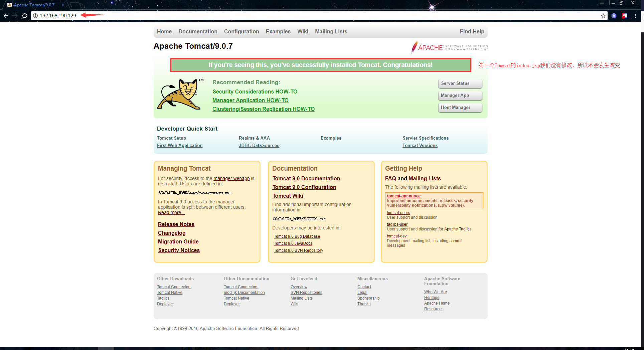Open Tomcat 9.0 JavaDocs link
The height and width of the screenshot is (350, 644).
tap(293, 243)
